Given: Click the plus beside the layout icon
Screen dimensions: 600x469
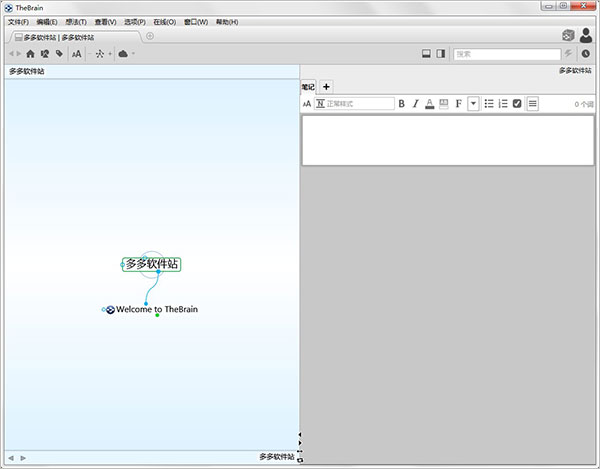Looking at the screenshot, I should pos(110,54).
